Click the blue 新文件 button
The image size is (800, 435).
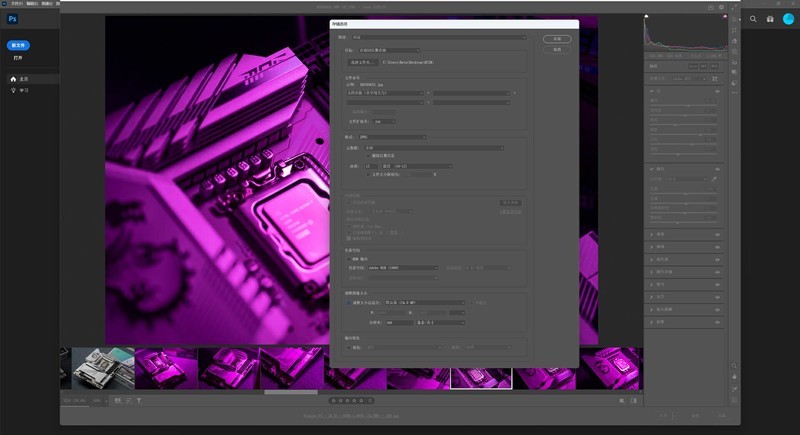[18, 45]
